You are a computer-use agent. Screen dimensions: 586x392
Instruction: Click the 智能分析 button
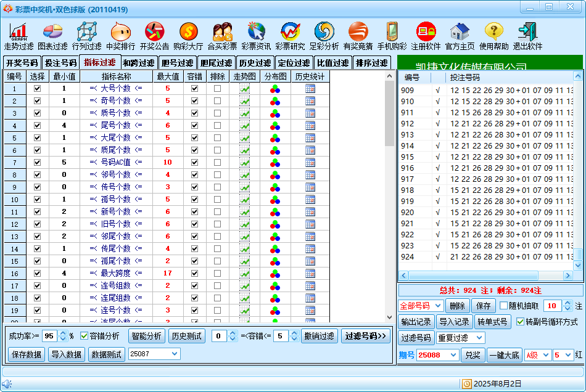click(146, 336)
